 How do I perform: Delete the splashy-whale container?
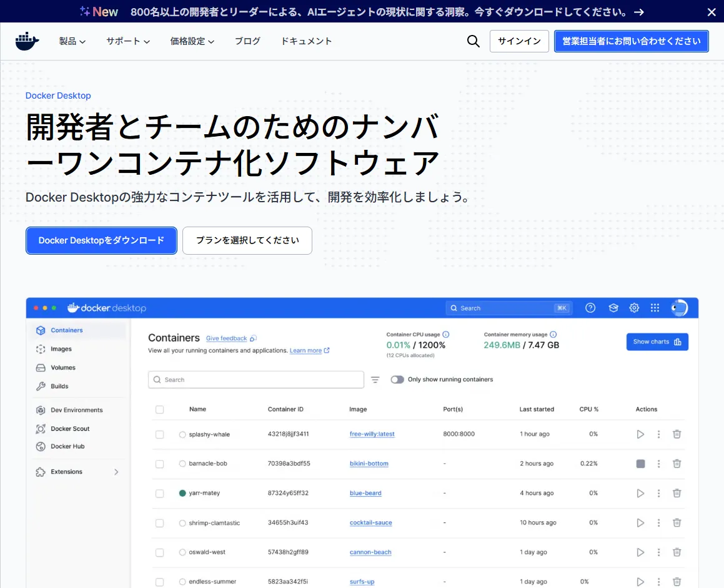pos(677,434)
